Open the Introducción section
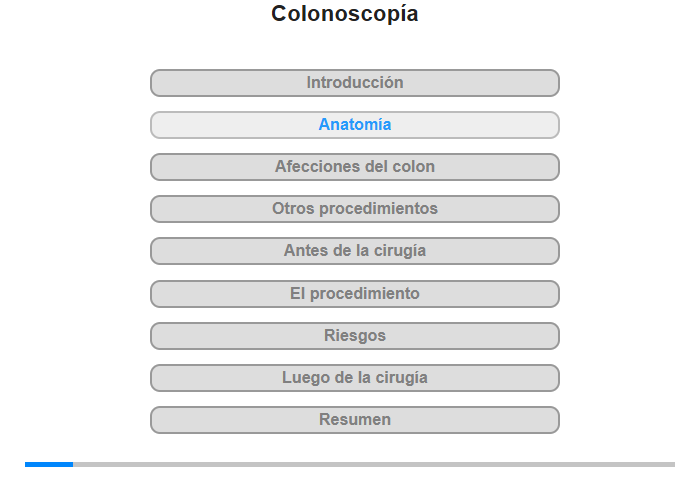 [x=355, y=83]
